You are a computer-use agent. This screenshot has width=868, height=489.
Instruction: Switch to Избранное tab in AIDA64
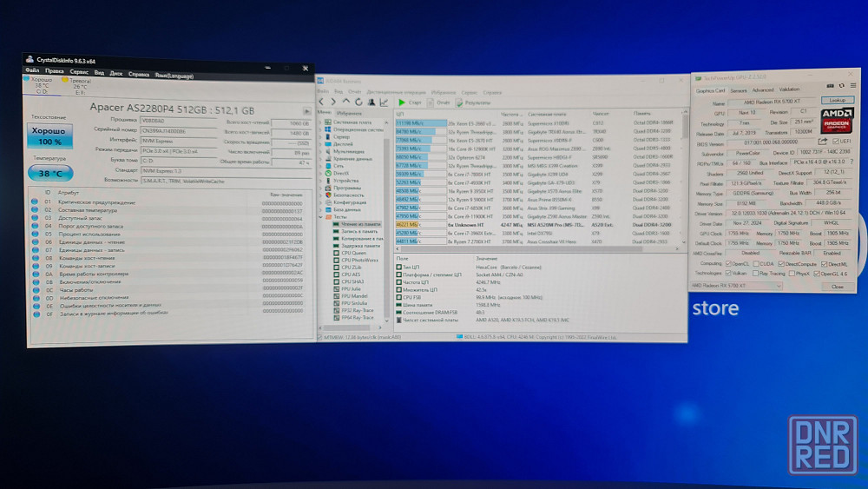coord(349,113)
